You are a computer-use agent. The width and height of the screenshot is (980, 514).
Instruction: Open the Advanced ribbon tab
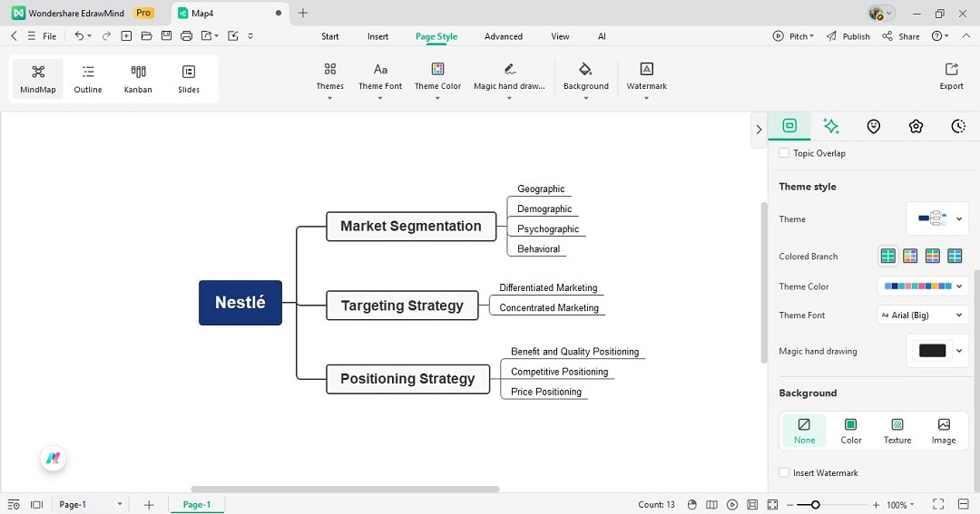[x=503, y=36]
